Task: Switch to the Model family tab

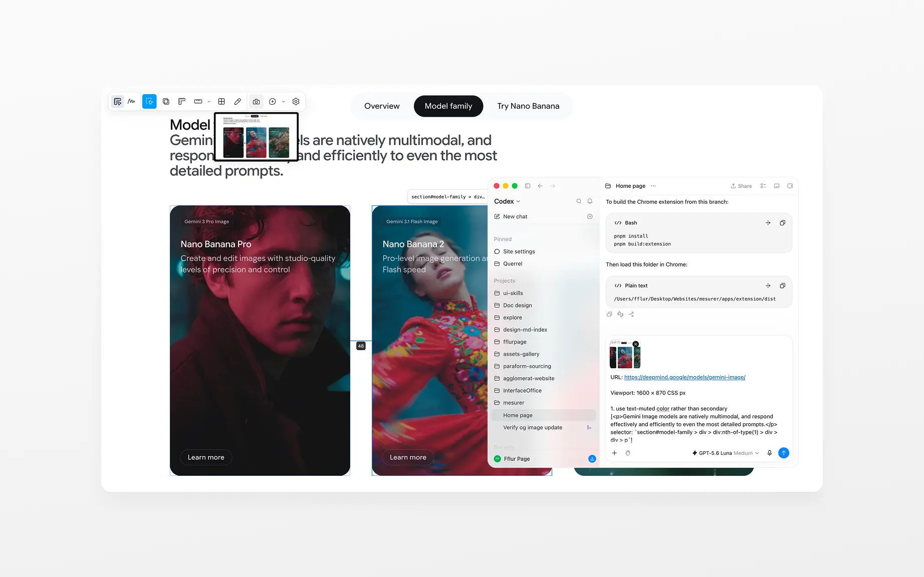Action: click(448, 106)
